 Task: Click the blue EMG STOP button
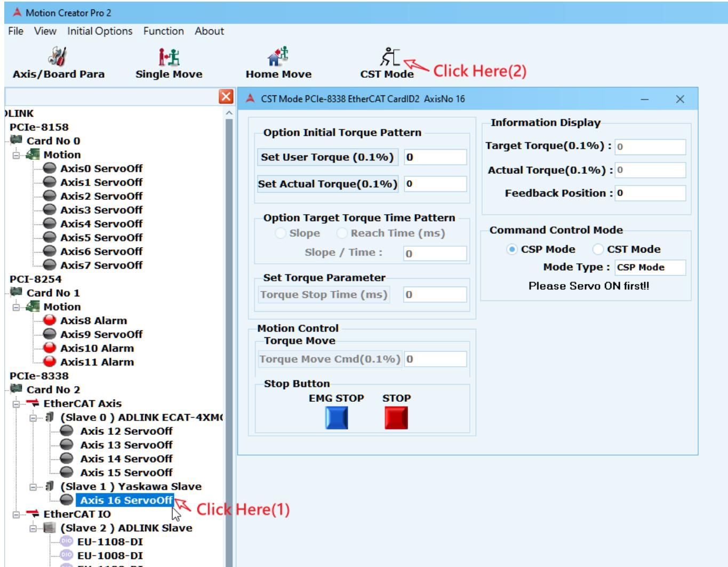point(337,418)
